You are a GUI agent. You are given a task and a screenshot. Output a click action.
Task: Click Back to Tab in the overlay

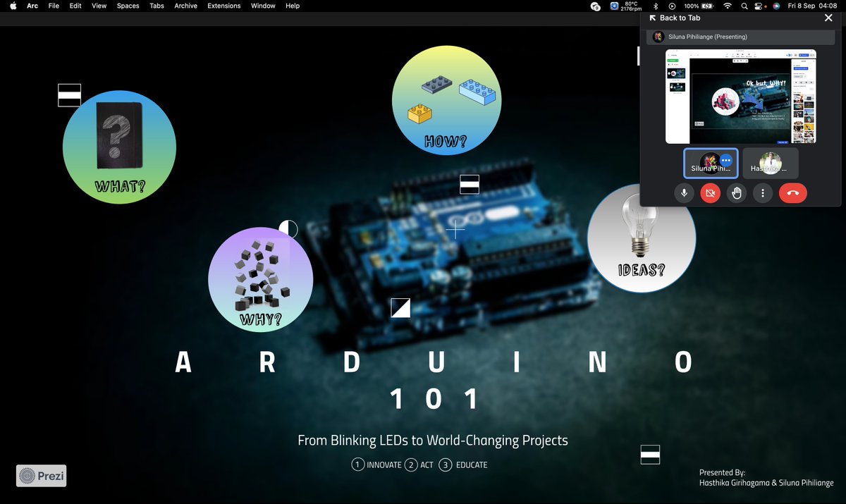(x=674, y=18)
